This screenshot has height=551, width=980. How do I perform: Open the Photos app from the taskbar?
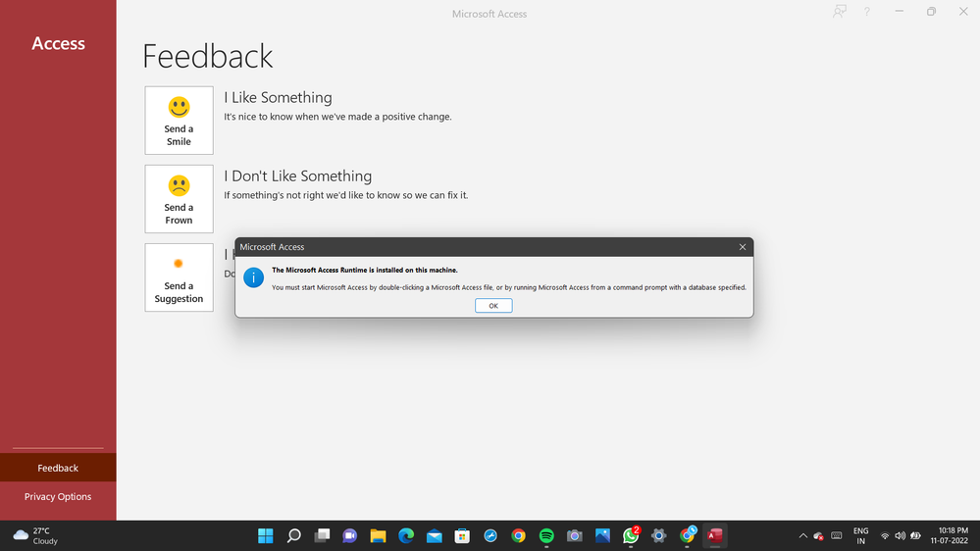pyautogui.click(x=602, y=535)
